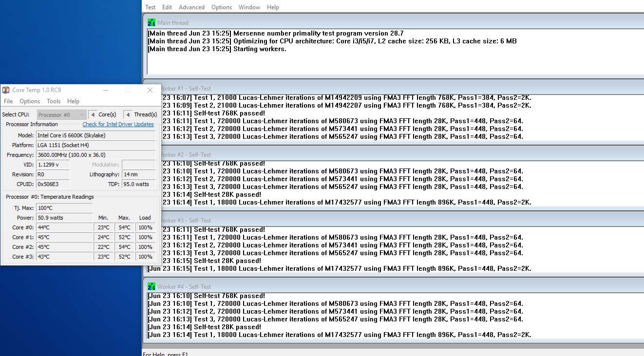
Task: Click the For Help status bar text
Action: coord(166,354)
